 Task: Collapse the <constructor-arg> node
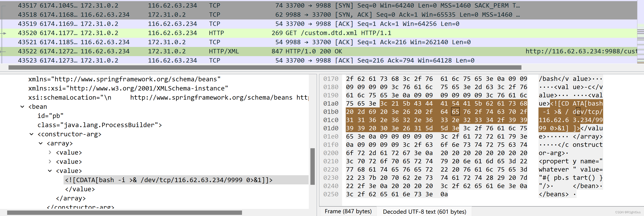pyautogui.click(x=31, y=134)
